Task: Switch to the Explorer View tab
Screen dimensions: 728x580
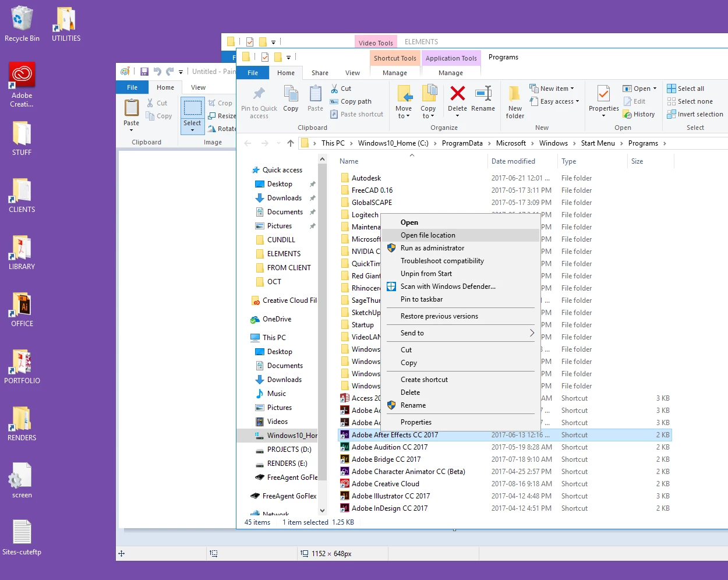Action: coord(352,73)
